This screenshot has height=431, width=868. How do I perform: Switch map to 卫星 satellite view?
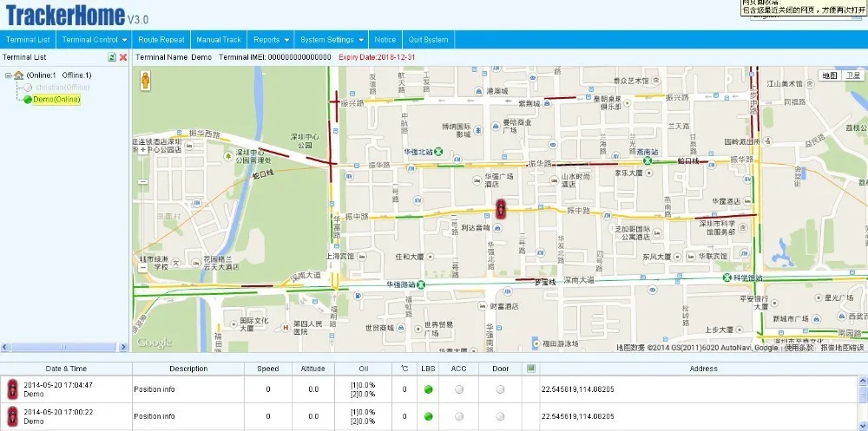[852, 75]
